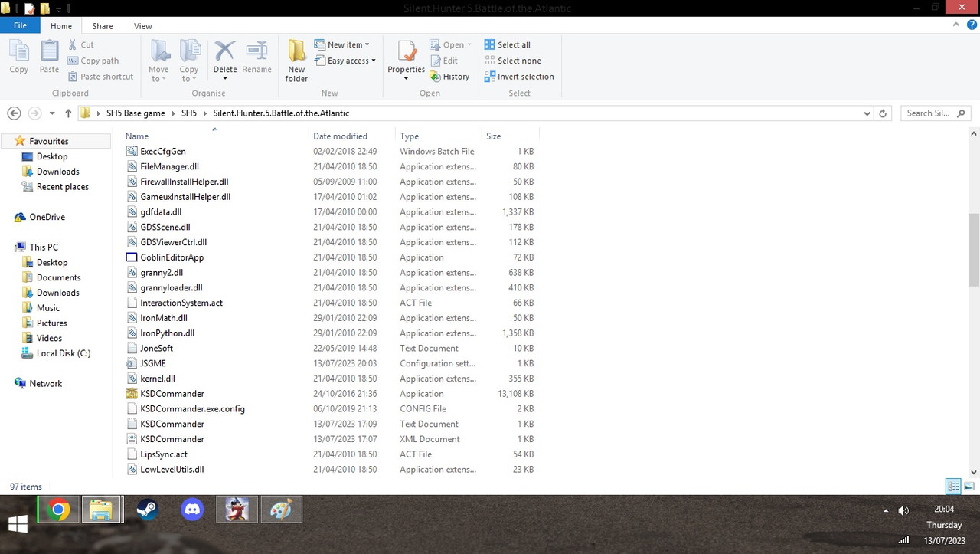Viewport: 980px width, 554px height.
Task: Open Chrome from the taskbar
Action: pyautogui.click(x=58, y=510)
